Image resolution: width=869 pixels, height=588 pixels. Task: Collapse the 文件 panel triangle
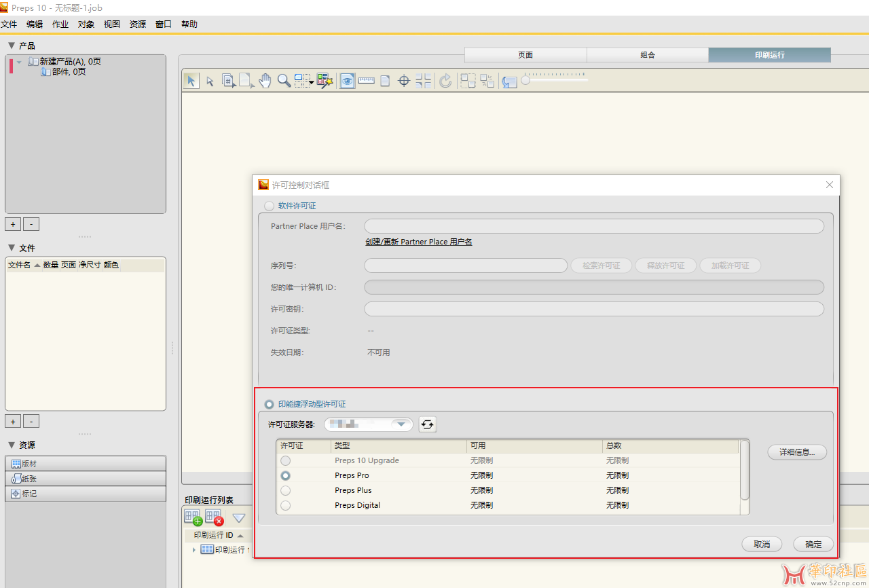11,248
